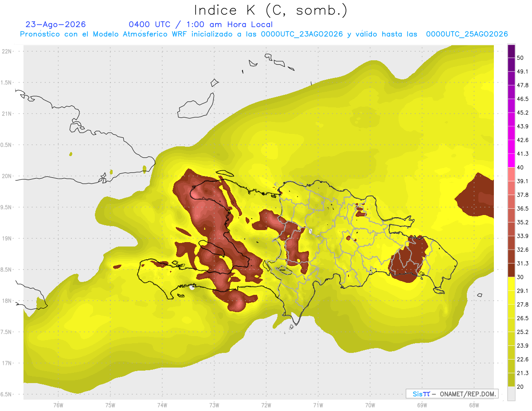Click the '74W' longitude label

coord(162,405)
